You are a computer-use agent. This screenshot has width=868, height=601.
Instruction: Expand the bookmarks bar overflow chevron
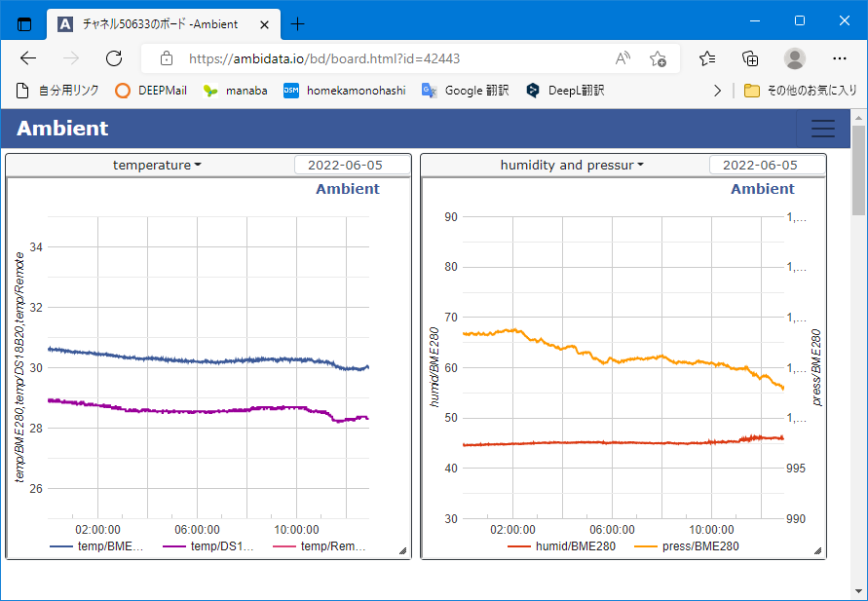pos(718,91)
